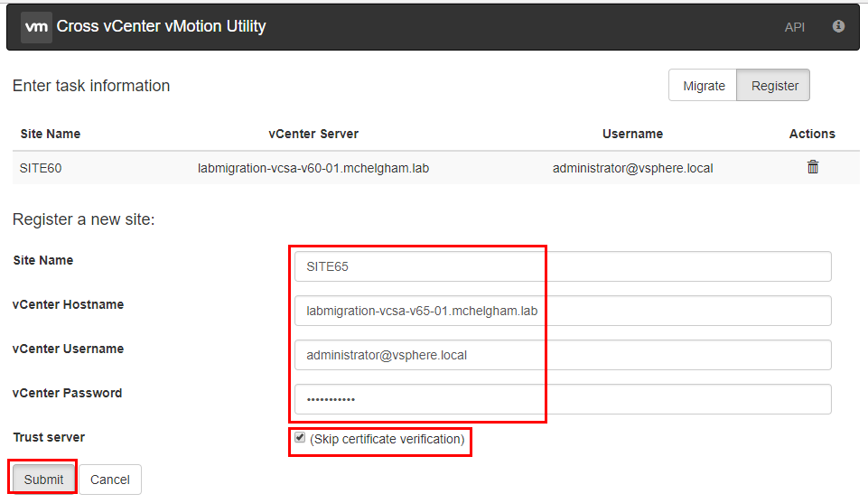868x503 pixels.
Task: Click the Site Name column header
Action: (51, 134)
